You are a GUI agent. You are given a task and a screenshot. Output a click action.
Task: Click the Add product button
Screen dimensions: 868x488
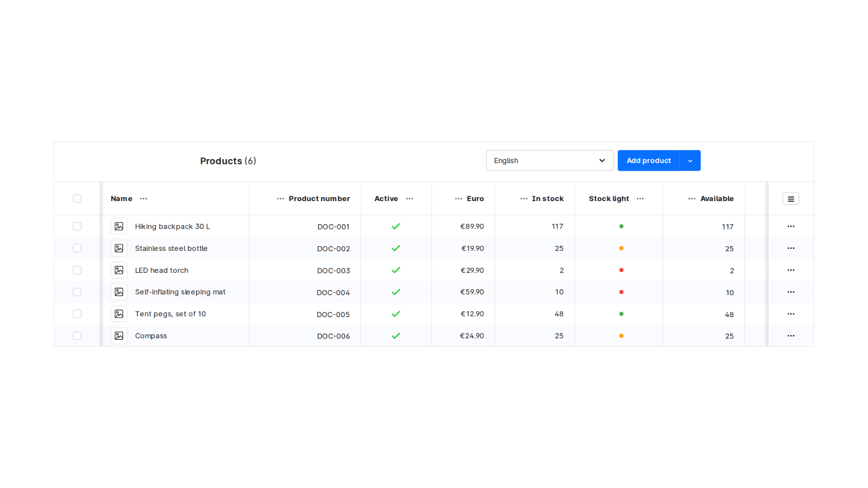(649, 160)
